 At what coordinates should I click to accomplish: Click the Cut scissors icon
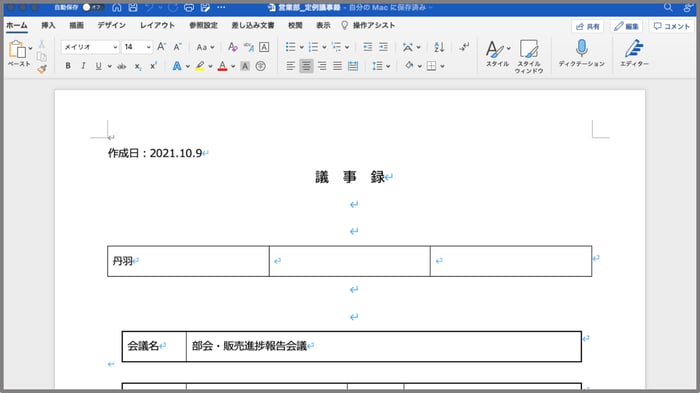click(42, 44)
